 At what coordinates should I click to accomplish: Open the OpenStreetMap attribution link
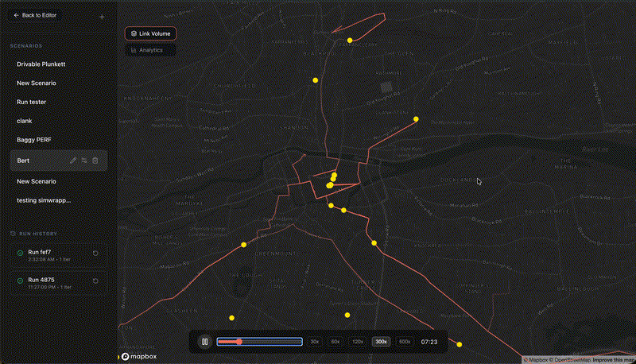571,360
